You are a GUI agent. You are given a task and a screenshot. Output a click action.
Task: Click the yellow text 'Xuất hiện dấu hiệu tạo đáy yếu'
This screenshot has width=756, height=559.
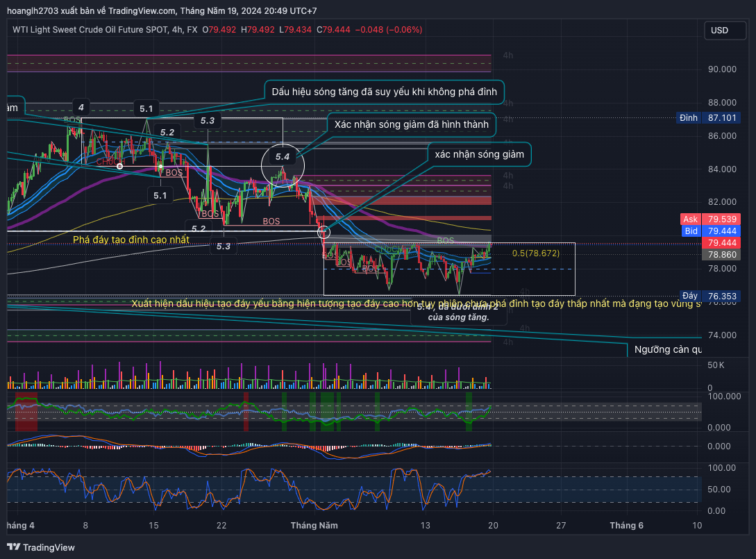[x=417, y=303]
